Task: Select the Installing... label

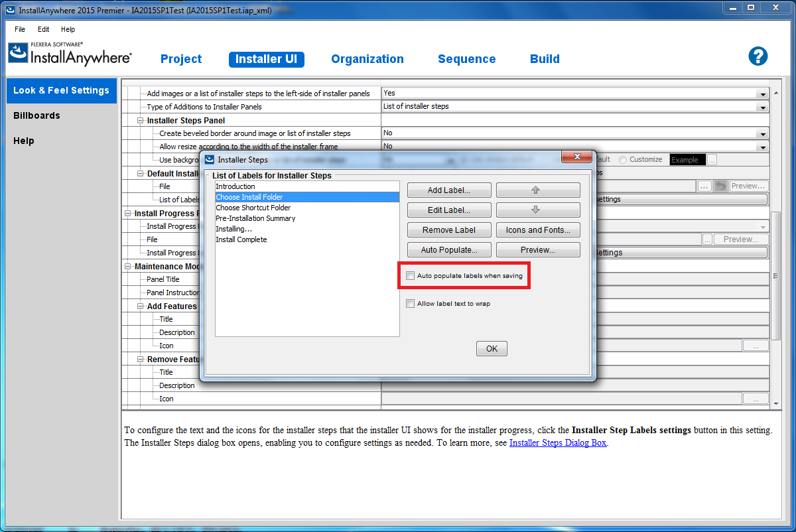Action: 306,229
